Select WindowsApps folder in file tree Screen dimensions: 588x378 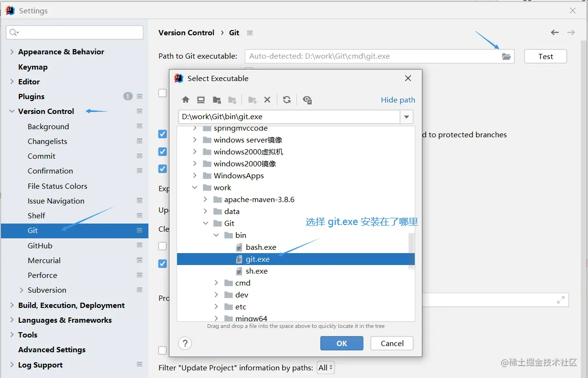click(239, 175)
